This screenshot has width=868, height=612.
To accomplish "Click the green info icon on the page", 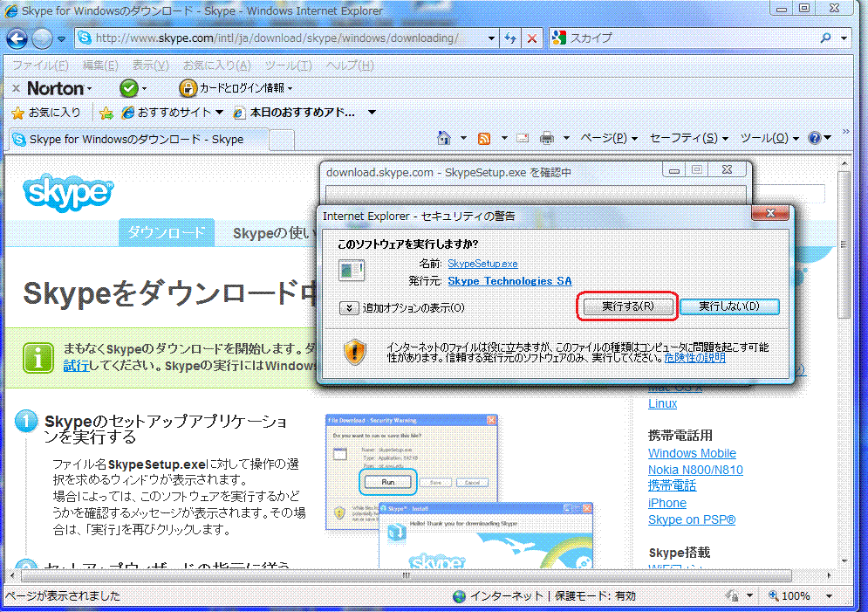I will [38, 357].
